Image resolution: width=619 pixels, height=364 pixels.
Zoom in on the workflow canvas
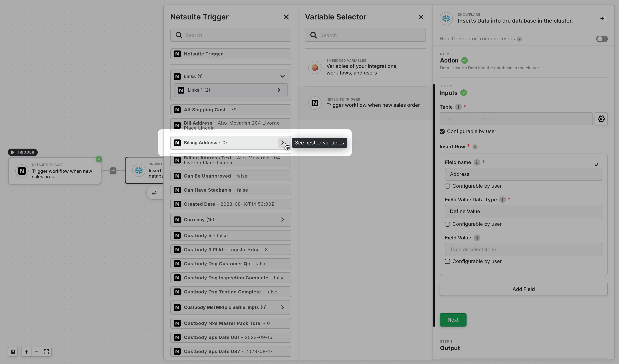[x=26, y=352]
